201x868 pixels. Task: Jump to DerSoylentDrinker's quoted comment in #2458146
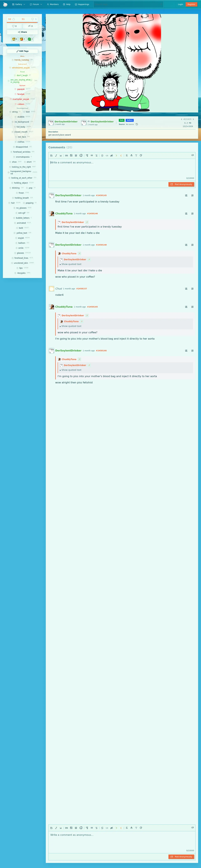(x=87, y=222)
